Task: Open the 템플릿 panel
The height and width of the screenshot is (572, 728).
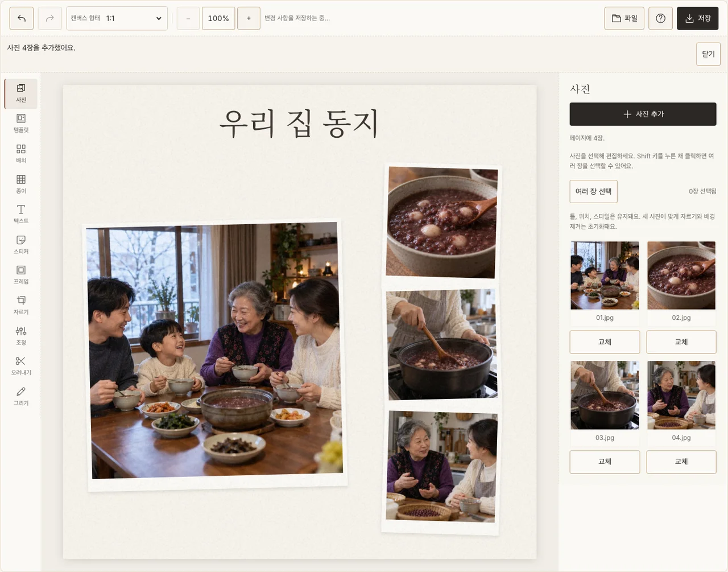Action: (21, 124)
